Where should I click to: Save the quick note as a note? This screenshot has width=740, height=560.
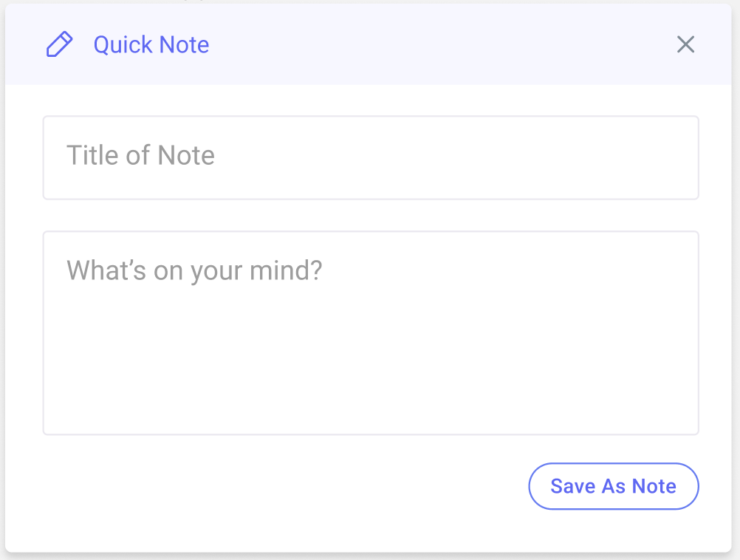[613, 486]
